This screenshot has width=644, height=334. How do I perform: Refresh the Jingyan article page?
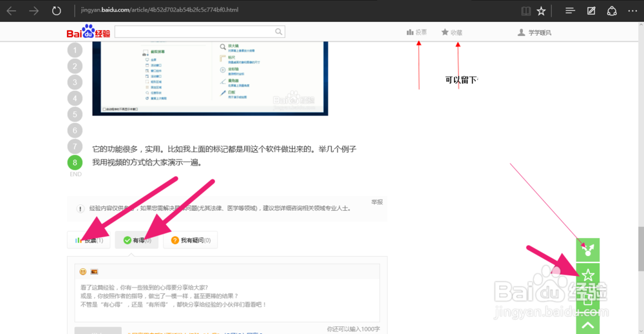click(57, 11)
